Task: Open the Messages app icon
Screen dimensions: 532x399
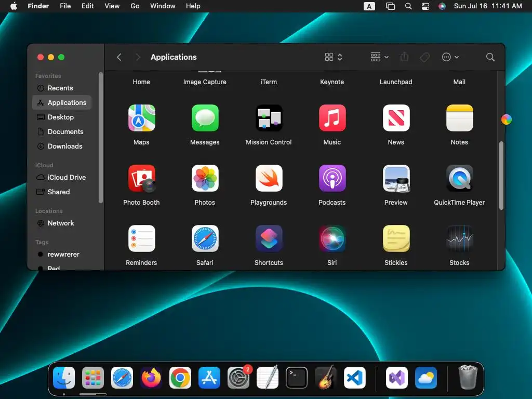Action: 205,118
